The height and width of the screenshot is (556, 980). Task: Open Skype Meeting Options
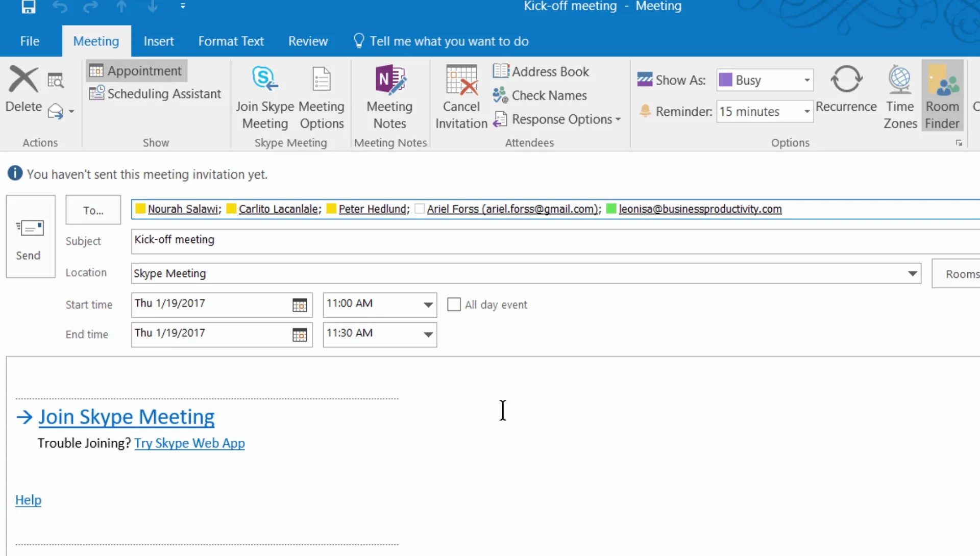click(322, 97)
